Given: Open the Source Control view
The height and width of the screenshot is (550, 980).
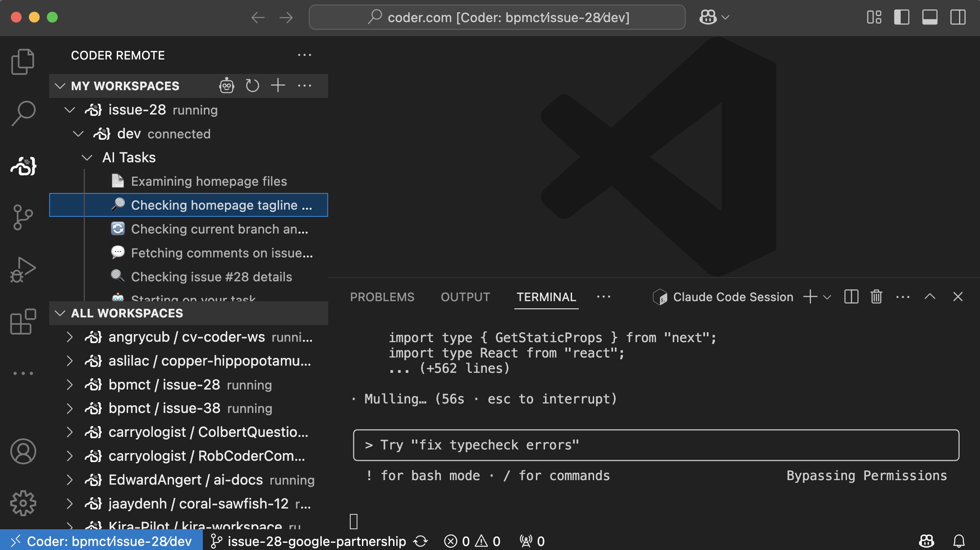Looking at the screenshot, I should click(23, 218).
